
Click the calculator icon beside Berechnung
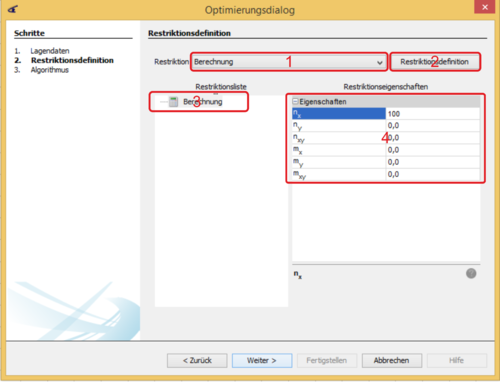click(x=173, y=102)
